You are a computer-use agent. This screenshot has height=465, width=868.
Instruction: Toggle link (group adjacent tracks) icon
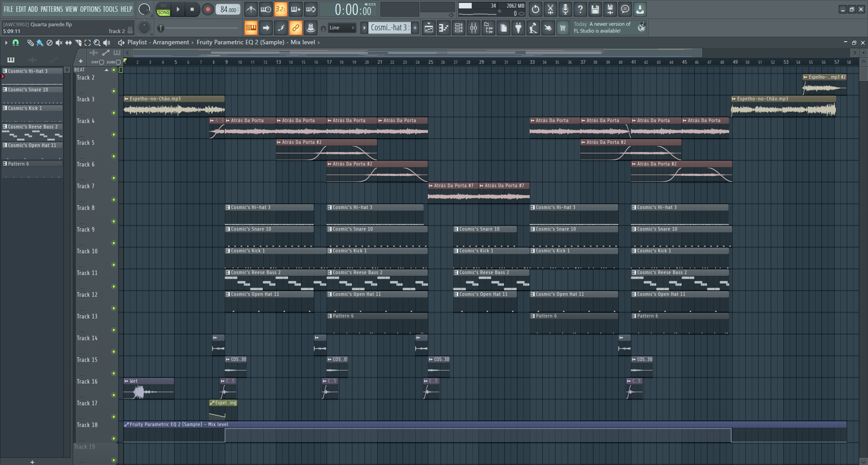296,28
